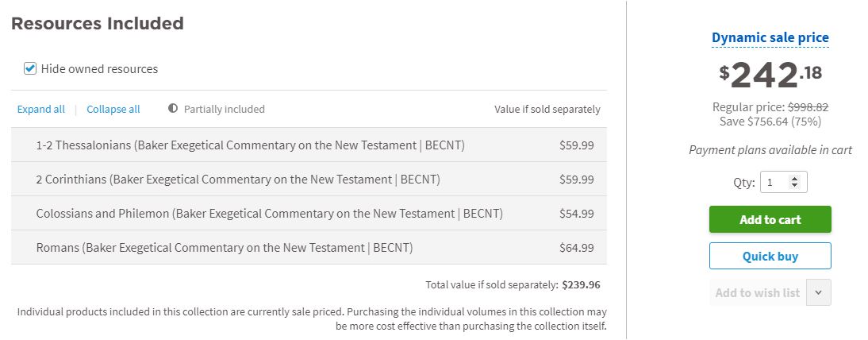The image size is (868, 340).
Task: Click the Collapse all link
Action: pos(113,109)
